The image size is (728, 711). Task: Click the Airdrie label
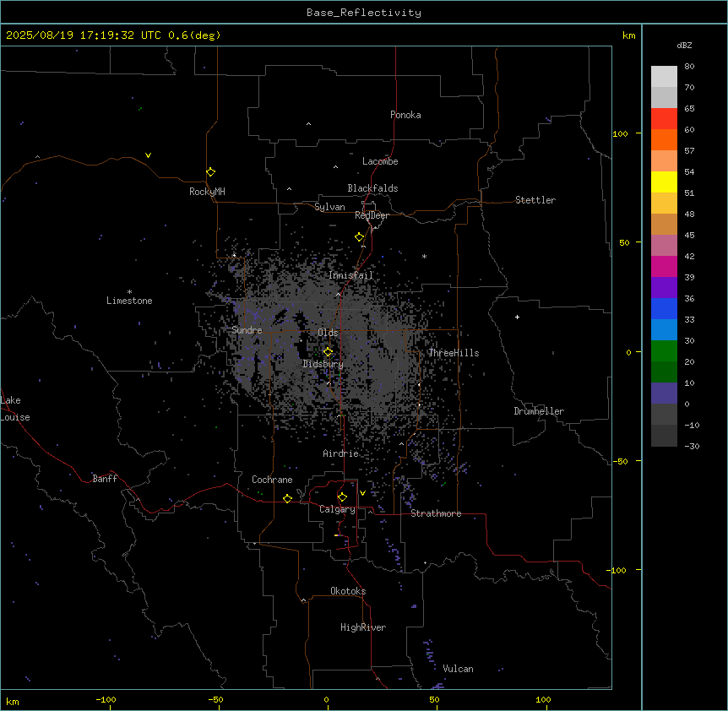(341, 453)
